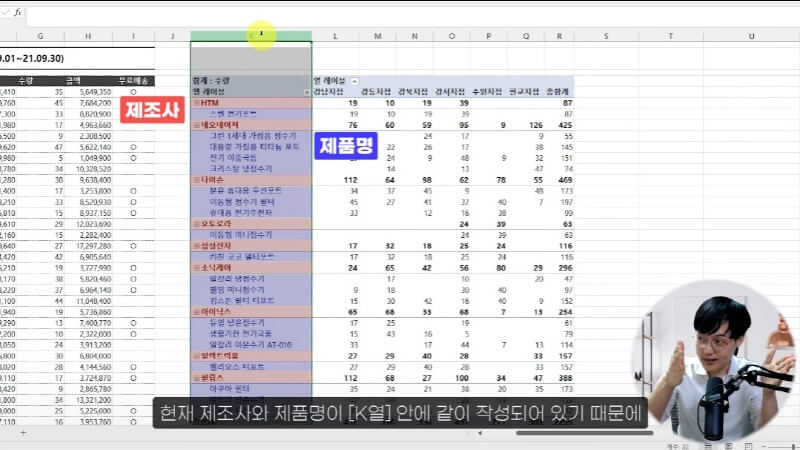800x450 pixels.
Task: Select column H header
Action: coord(88,36)
